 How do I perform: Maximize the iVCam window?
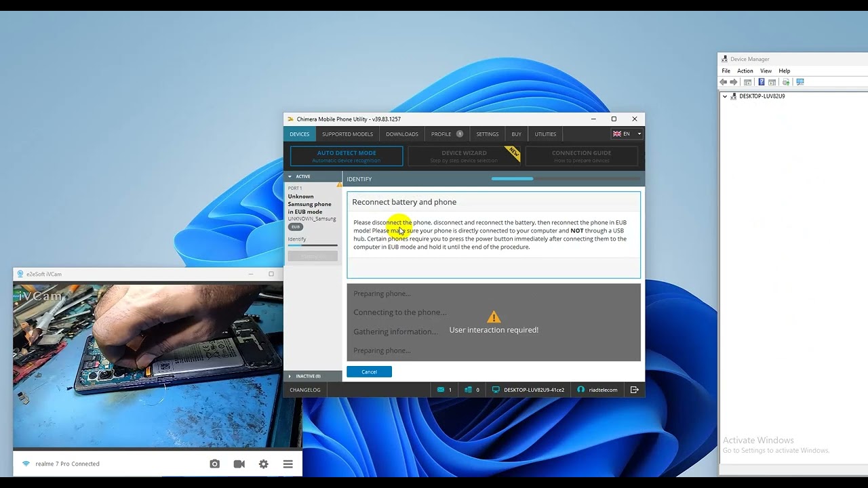click(x=271, y=274)
